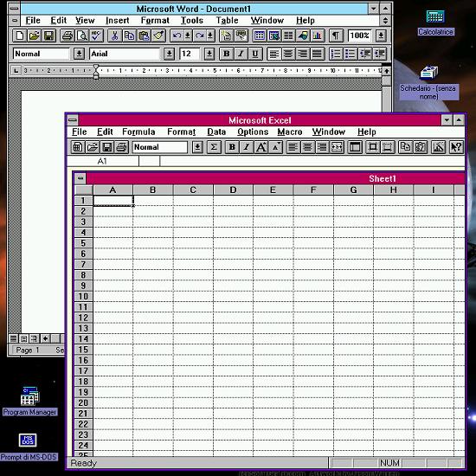The height and width of the screenshot is (476, 476).
Task: Toggle Italic in Word formatting toolbar
Action: 241,54
